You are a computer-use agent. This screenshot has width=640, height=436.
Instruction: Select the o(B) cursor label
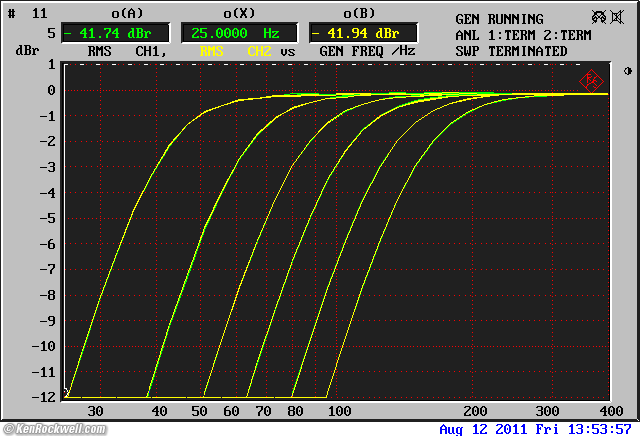(361, 13)
